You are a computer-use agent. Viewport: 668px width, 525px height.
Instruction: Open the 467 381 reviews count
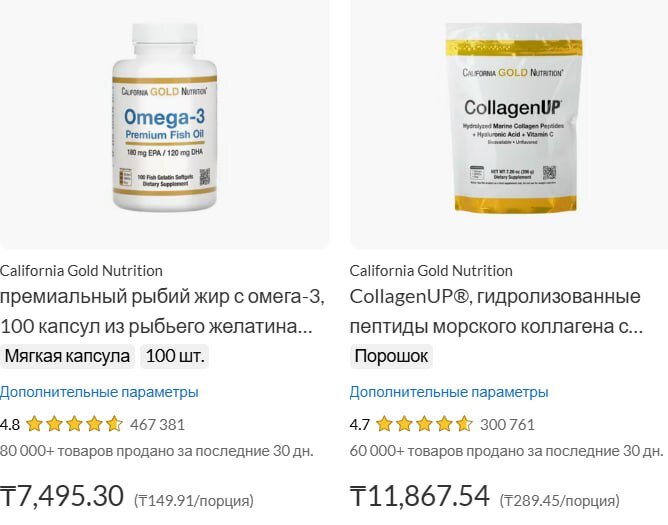(158, 425)
